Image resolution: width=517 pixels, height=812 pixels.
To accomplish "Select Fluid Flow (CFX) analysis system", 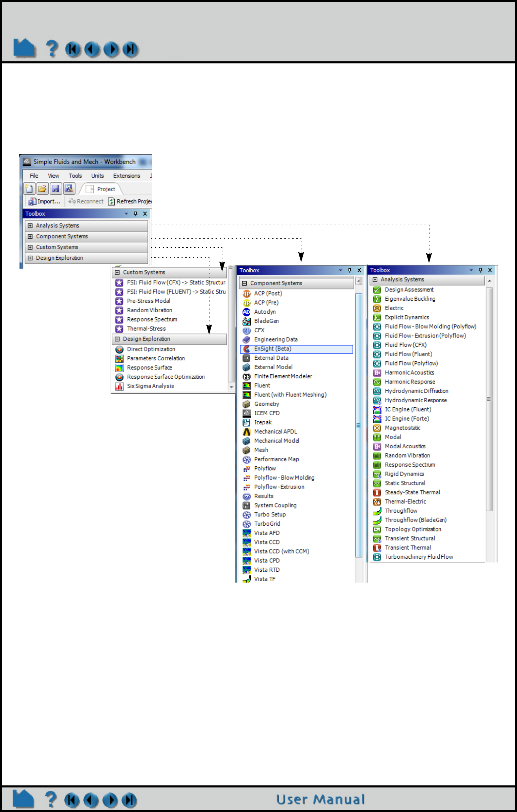I will [x=406, y=345].
